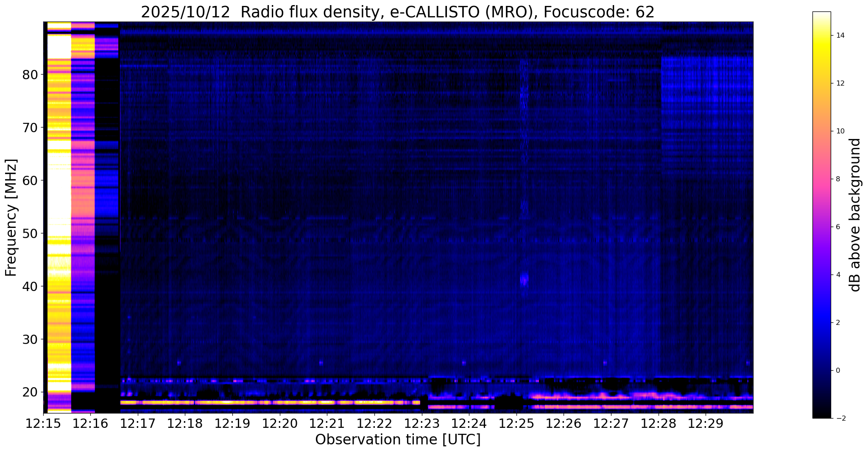Select the 12:23 time tick label
Image resolution: width=868 pixels, height=452 pixels.
click(x=422, y=423)
